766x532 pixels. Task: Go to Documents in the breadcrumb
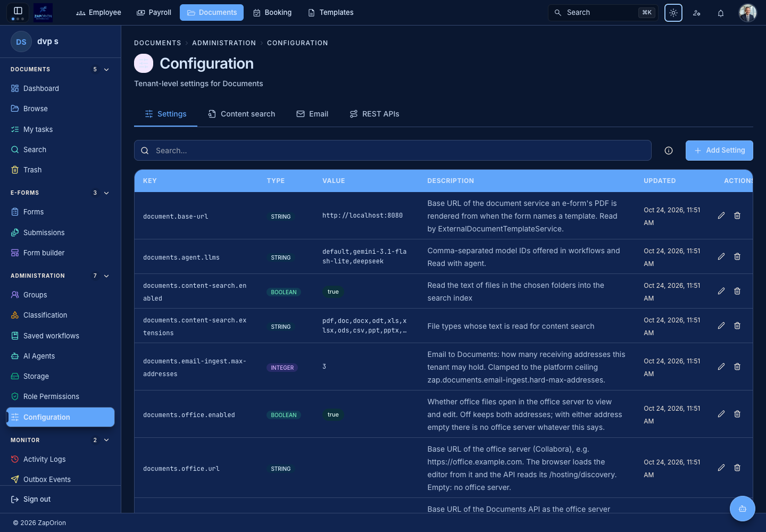click(157, 43)
